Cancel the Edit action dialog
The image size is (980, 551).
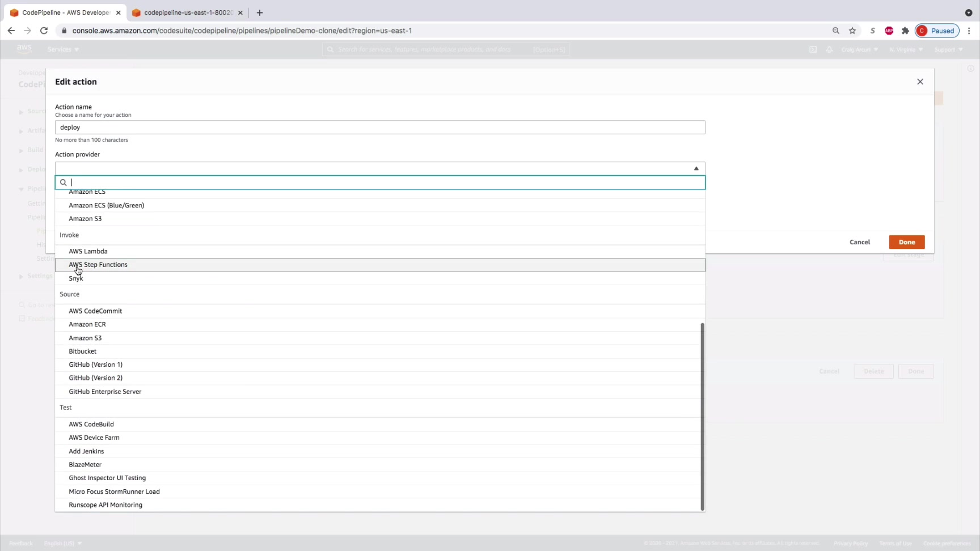(860, 242)
